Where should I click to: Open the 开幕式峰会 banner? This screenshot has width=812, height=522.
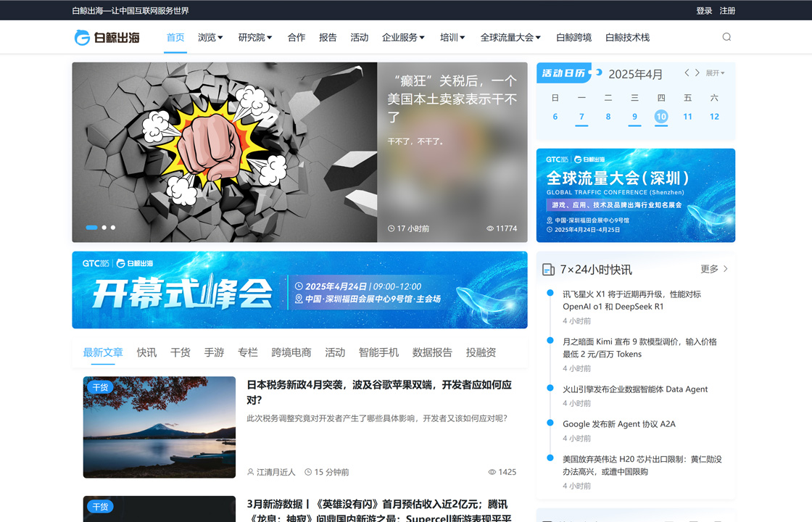(299, 290)
